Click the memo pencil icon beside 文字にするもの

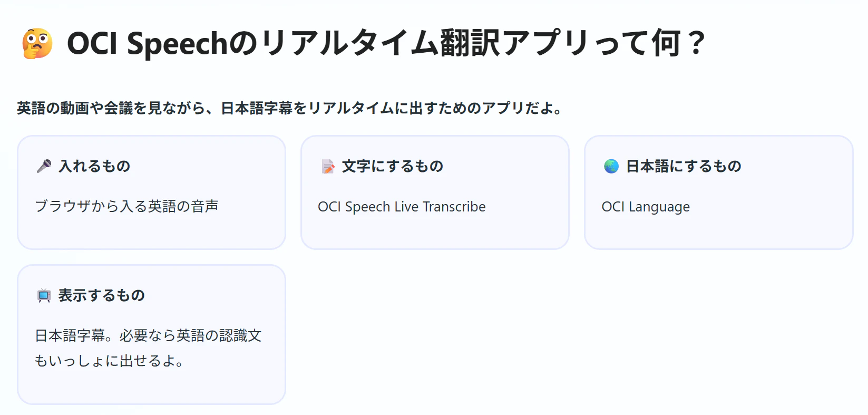pos(328,166)
